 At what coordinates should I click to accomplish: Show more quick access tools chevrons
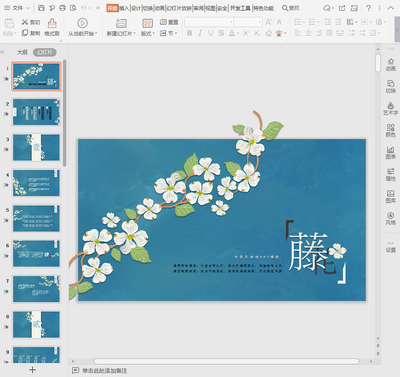[x=97, y=8]
